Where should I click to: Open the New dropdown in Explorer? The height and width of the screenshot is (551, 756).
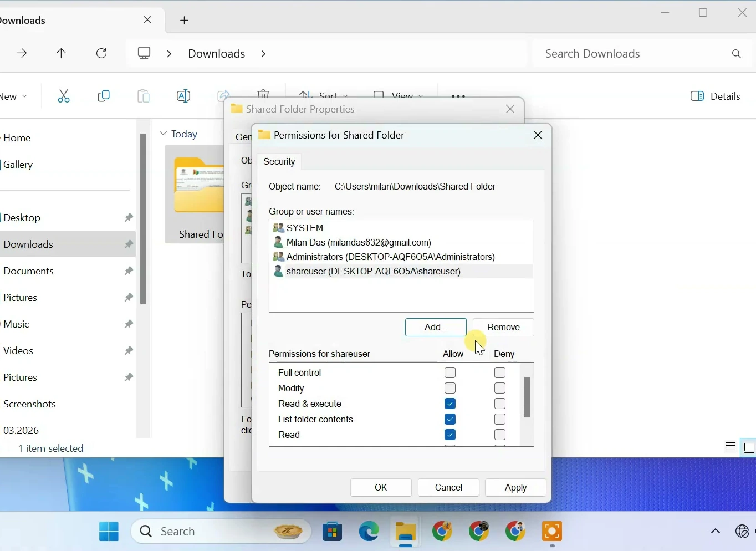click(x=13, y=96)
